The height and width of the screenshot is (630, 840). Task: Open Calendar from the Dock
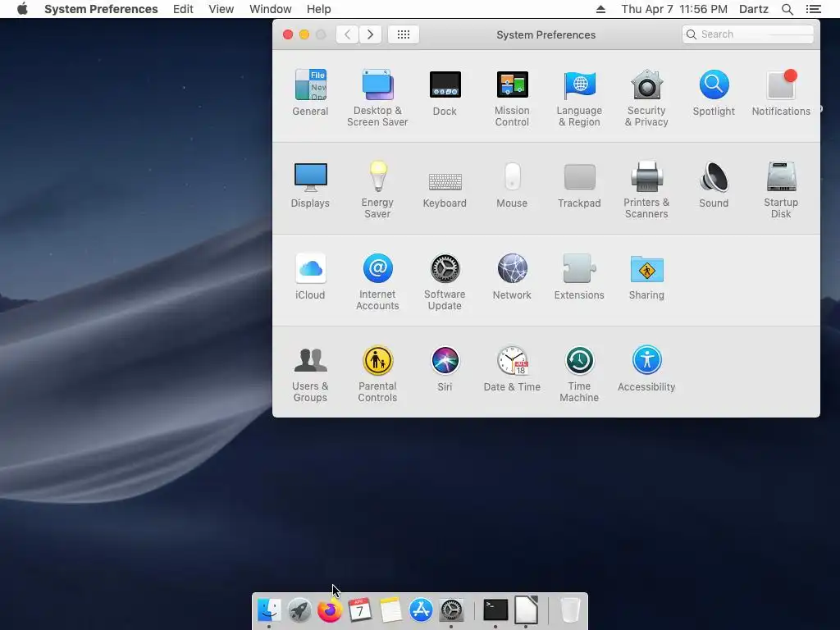(360, 609)
